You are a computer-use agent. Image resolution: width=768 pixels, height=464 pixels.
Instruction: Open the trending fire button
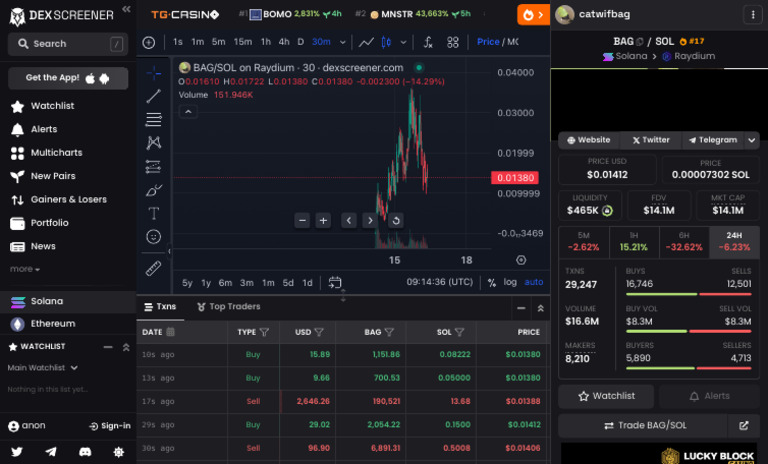click(533, 15)
